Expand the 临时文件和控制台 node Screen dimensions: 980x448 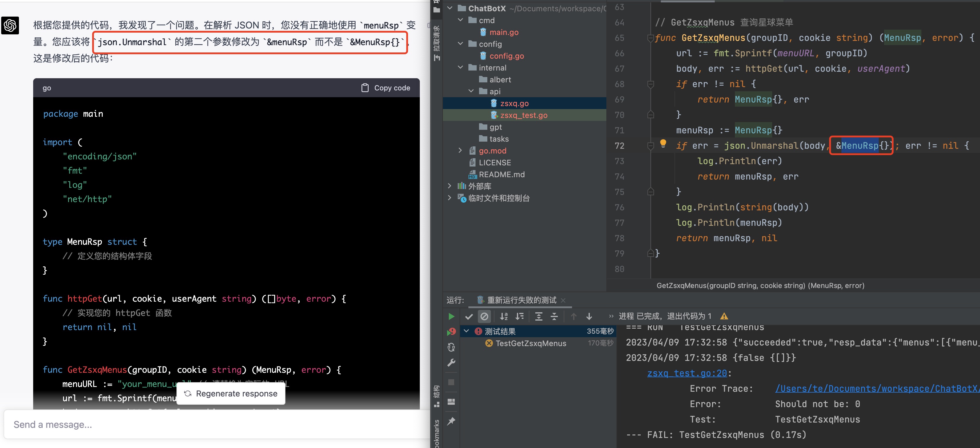point(450,198)
